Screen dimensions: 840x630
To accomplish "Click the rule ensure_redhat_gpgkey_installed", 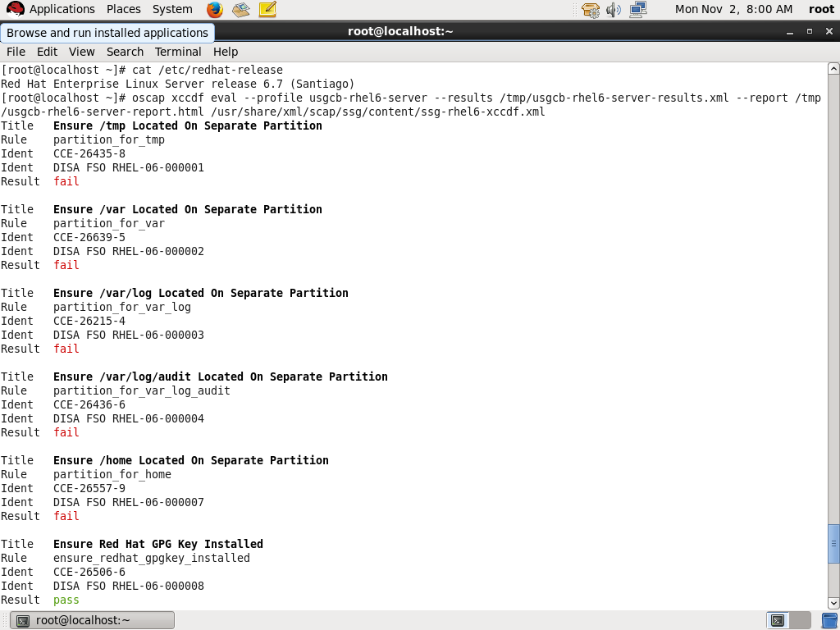I will coord(152,558).
